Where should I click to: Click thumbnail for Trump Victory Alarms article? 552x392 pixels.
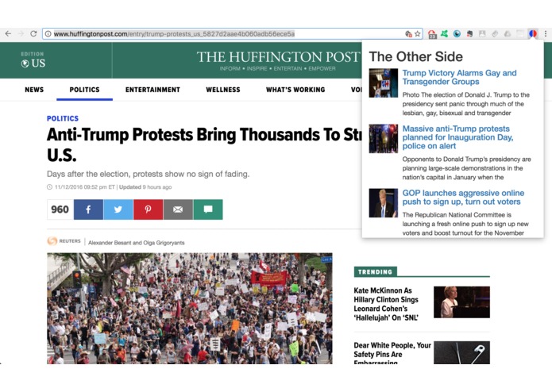[384, 83]
